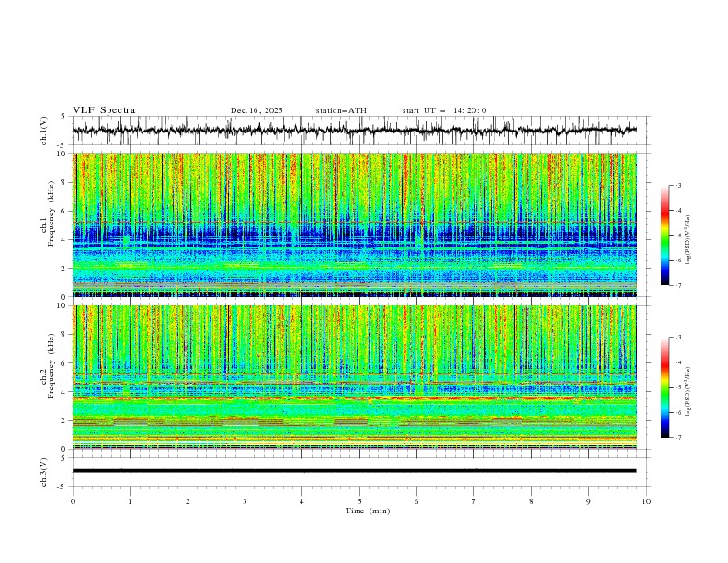The height and width of the screenshot is (563, 728).
Task: Click the ch.1 spectrogram plot
Action: (x=355, y=224)
